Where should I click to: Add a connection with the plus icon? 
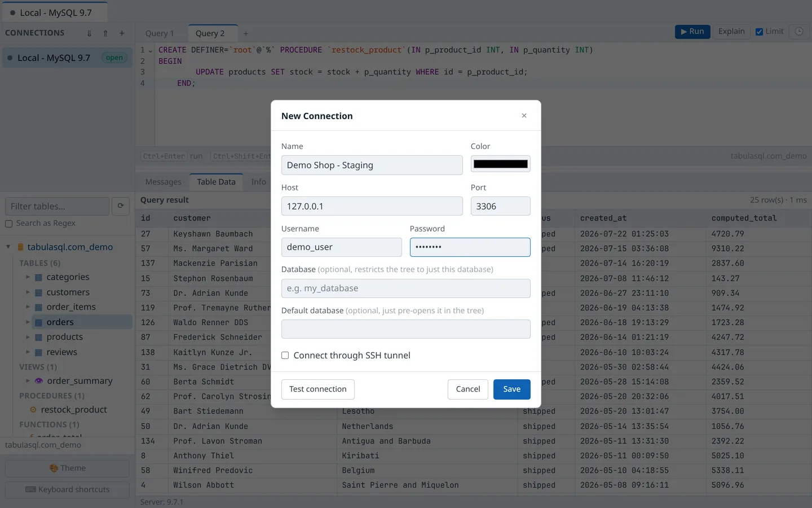(122, 33)
